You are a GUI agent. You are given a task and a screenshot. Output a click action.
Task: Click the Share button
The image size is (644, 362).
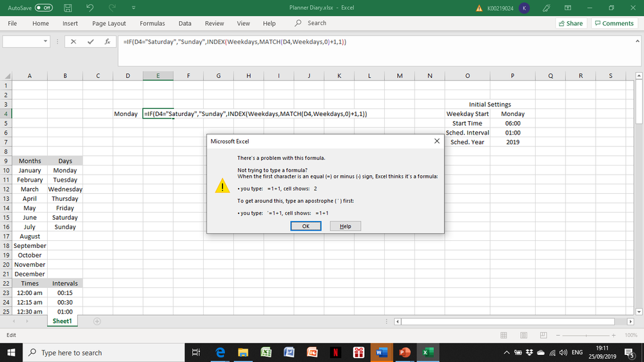pyautogui.click(x=571, y=23)
